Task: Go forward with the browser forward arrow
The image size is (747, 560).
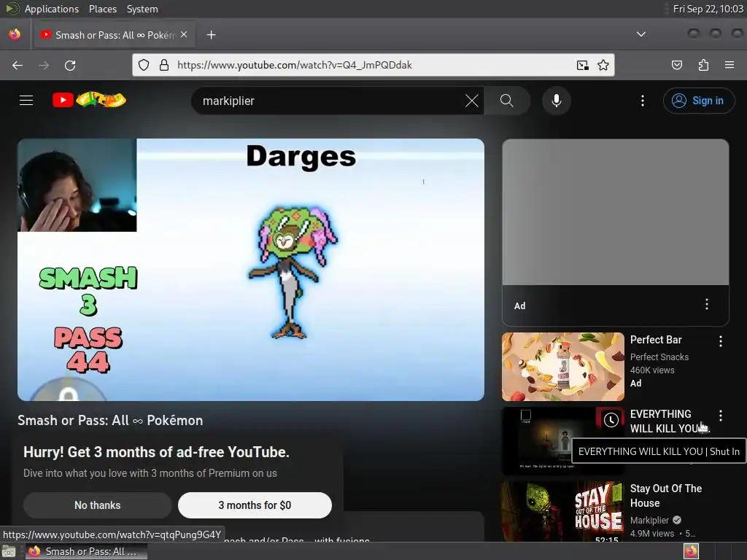Action: 44,65
